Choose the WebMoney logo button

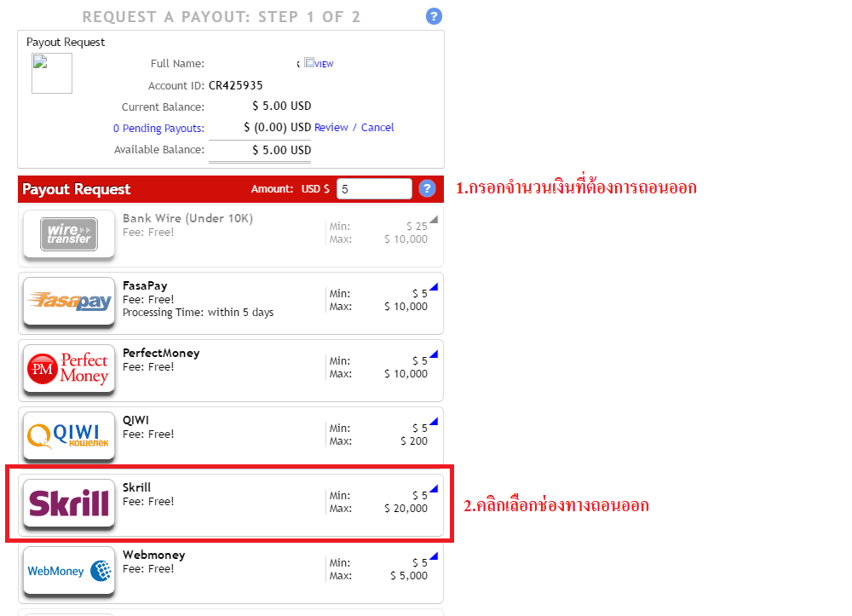pos(69,571)
